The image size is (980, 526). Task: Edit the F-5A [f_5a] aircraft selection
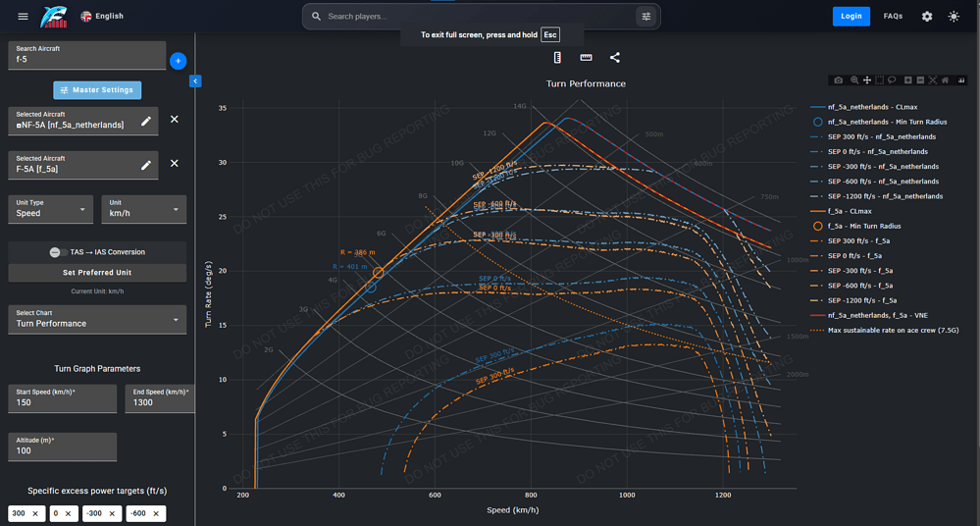coord(145,165)
